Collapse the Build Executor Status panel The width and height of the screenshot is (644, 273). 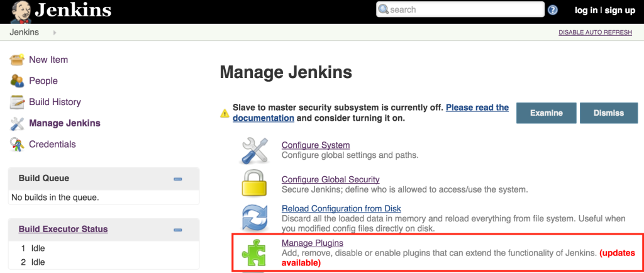(178, 230)
